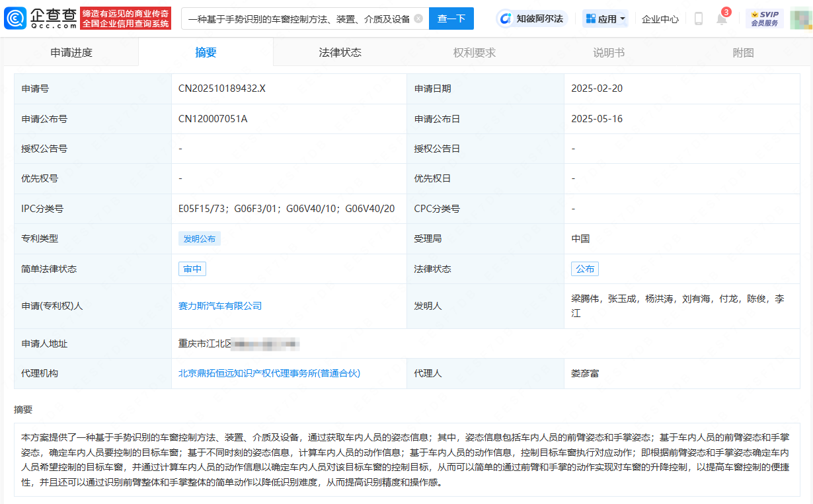This screenshot has width=813, height=504.
Task: Select 受理局 value 中国
Action: [580, 238]
